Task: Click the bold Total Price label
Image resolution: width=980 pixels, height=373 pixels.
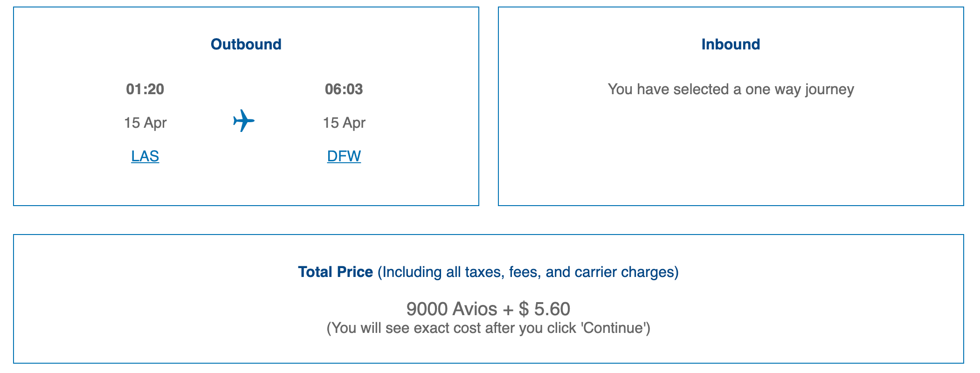Action: pyautogui.click(x=335, y=272)
